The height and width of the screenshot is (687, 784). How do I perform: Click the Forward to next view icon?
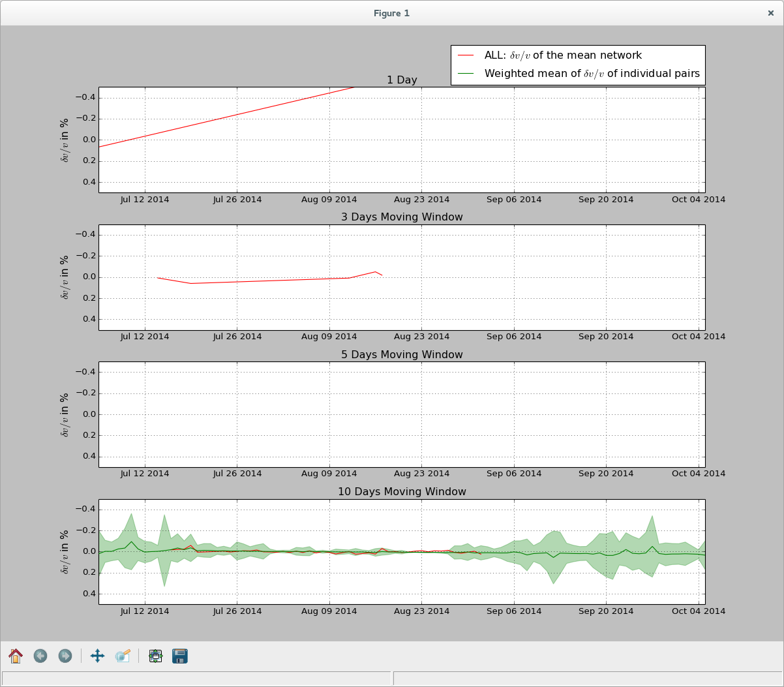click(x=65, y=656)
